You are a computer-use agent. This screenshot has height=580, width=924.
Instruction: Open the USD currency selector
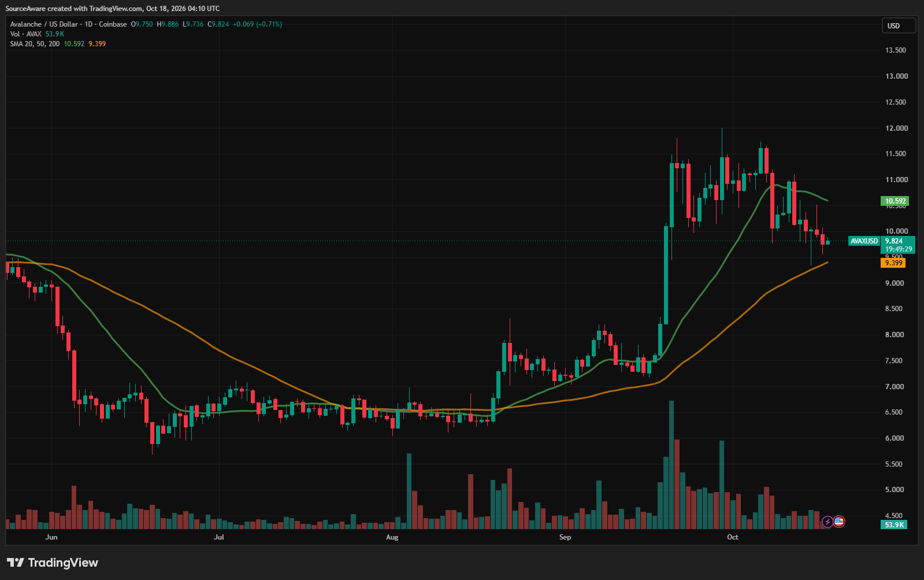pos(899,25)
